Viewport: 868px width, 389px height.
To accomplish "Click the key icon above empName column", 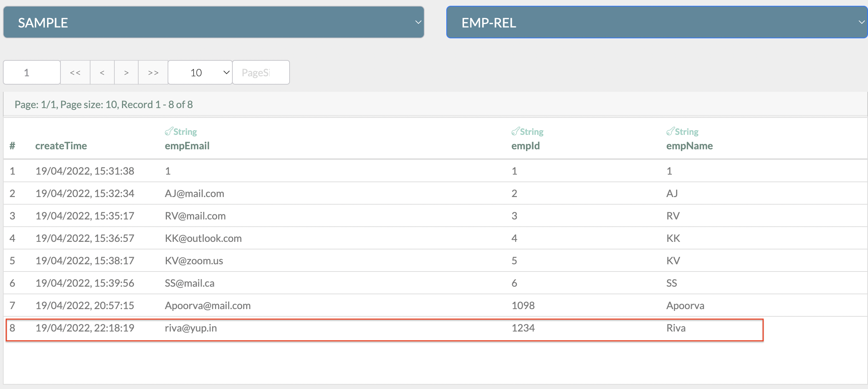I will tap(670, 131).
